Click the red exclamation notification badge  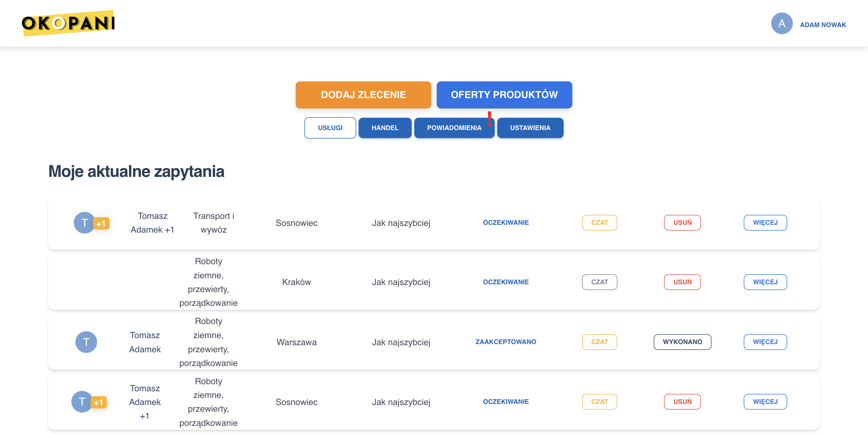pyautogui.click(x=489, y=119)
